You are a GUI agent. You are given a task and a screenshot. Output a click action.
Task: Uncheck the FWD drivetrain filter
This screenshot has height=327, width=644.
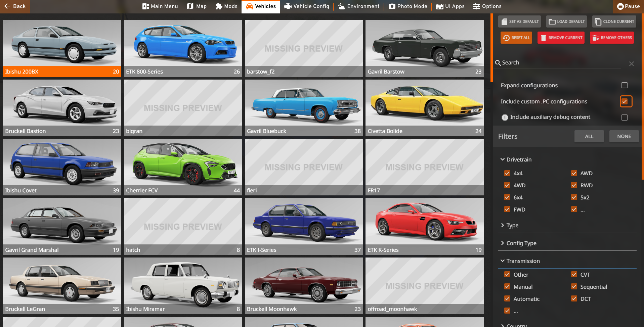click(x=507, y=209)
